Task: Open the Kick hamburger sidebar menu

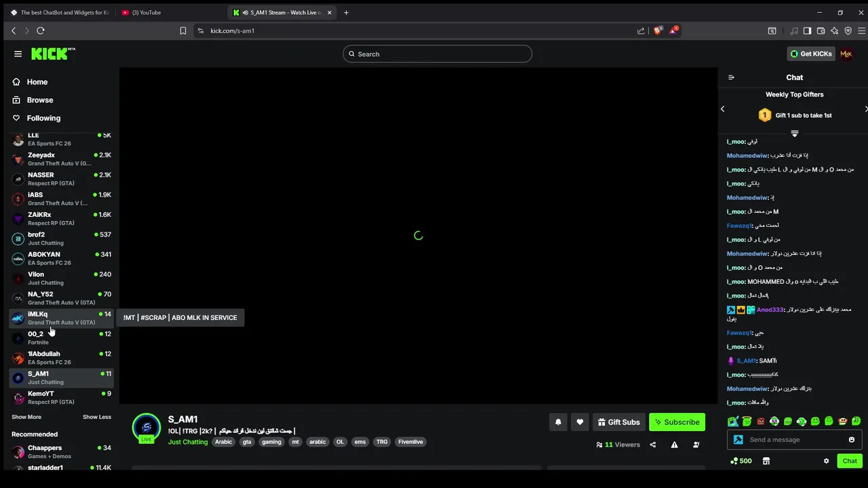Action: 18,54
